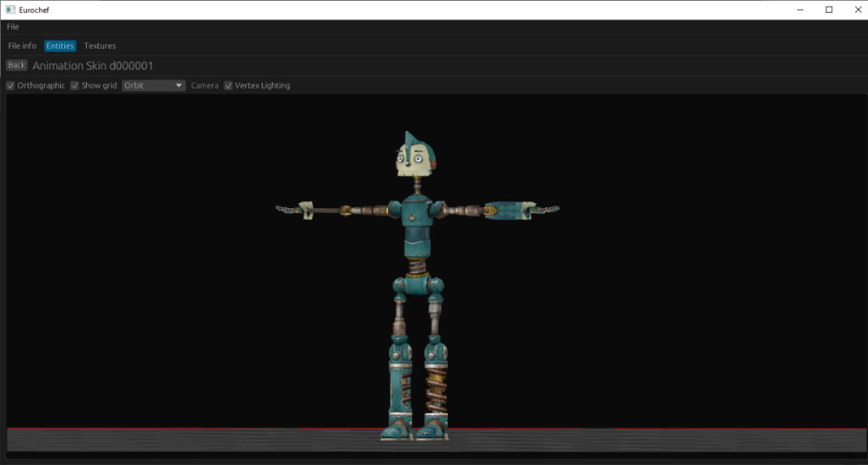868x465 pixels.
Task: Switch to the File info tab
Action: 23,45
